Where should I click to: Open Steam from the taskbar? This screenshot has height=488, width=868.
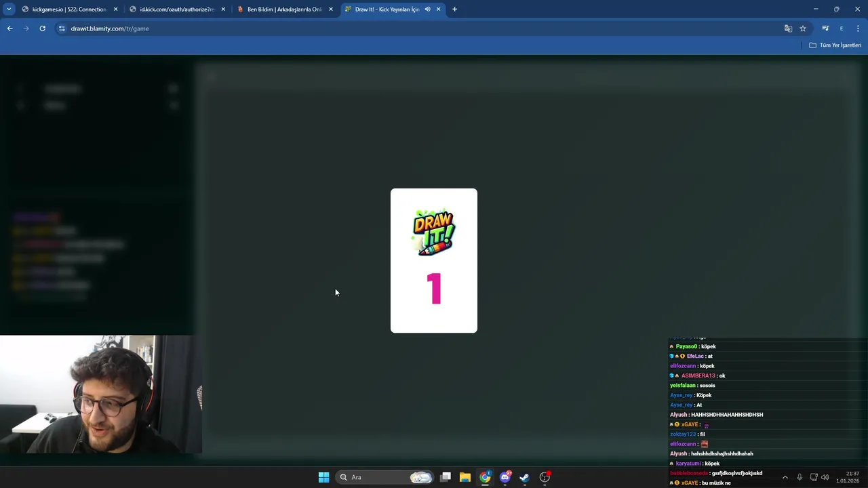[x=524, y=477]
